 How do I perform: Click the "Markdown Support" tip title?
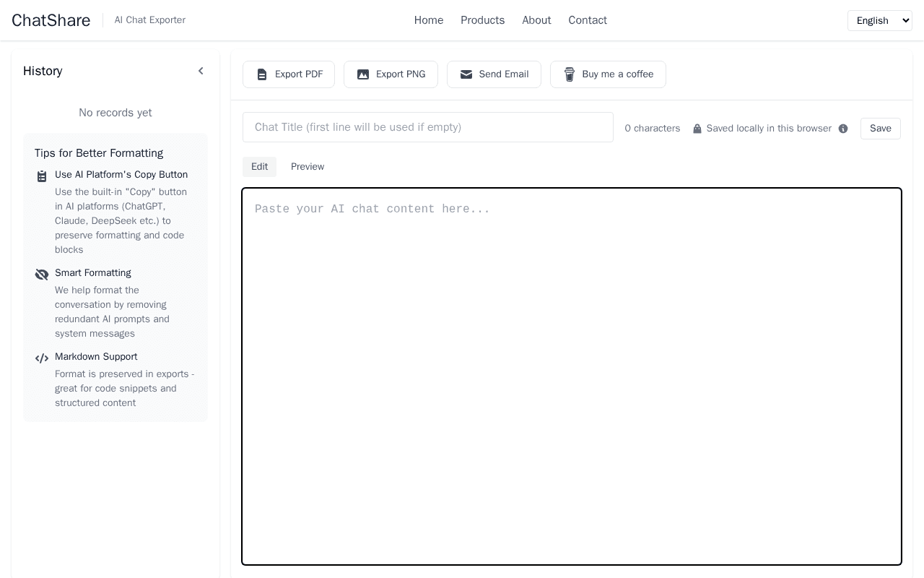96,357
